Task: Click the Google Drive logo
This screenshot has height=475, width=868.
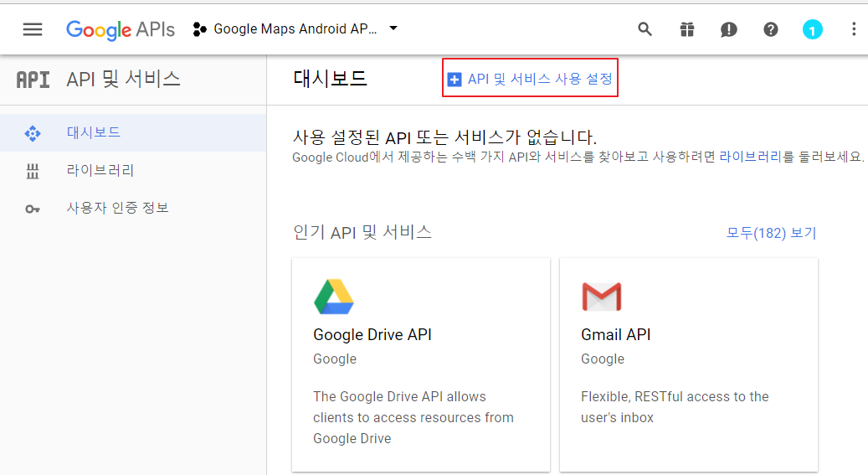Action: (334, 297)
